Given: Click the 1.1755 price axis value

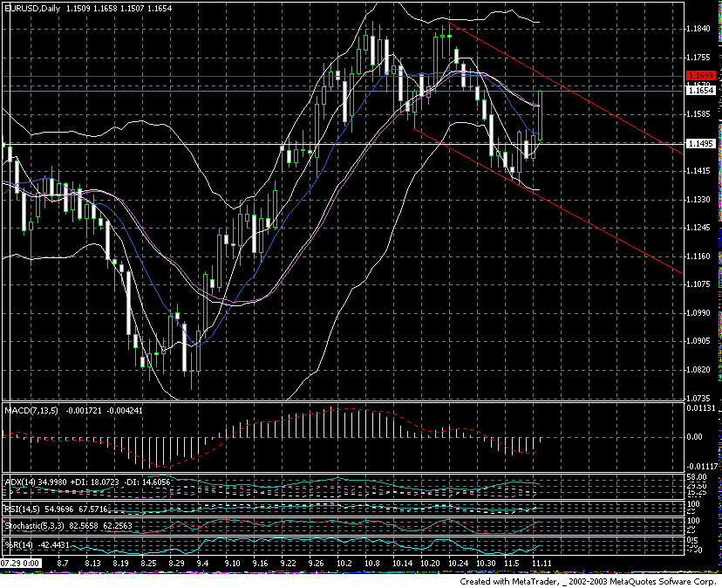Looking at the screenshot, I should (698, 58).
